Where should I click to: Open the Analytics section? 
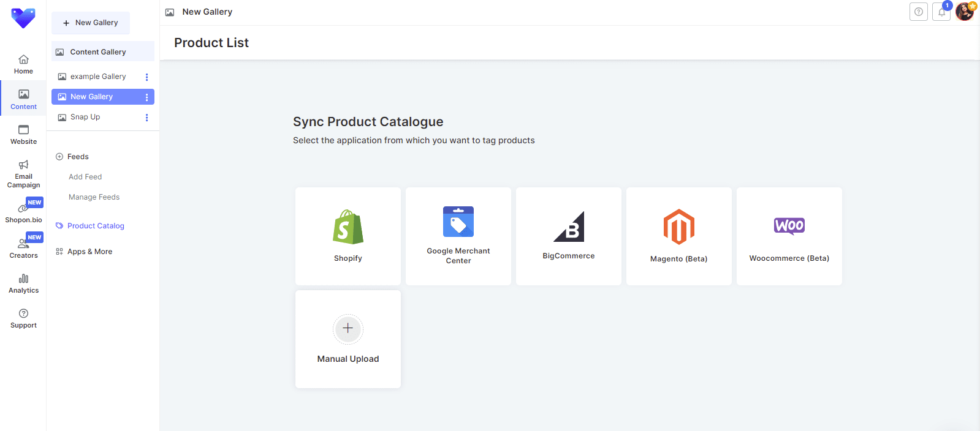pos(23,283)
